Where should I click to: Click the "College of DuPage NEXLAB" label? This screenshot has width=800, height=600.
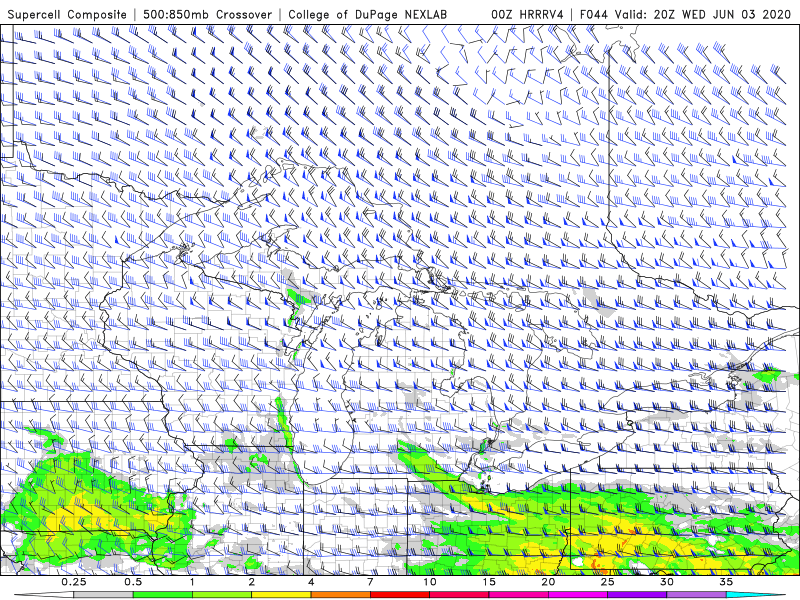click(367, 14)
